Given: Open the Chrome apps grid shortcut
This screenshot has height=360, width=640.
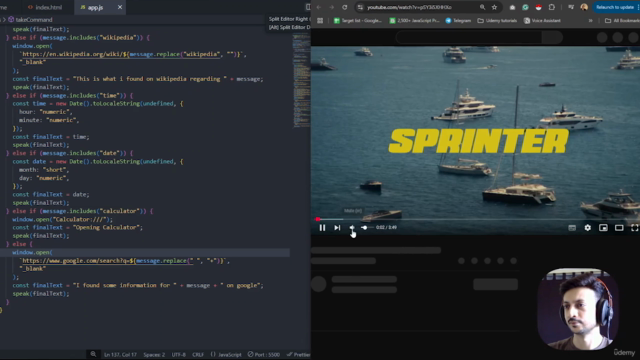Looking at the screenshot, I should 320,20.
